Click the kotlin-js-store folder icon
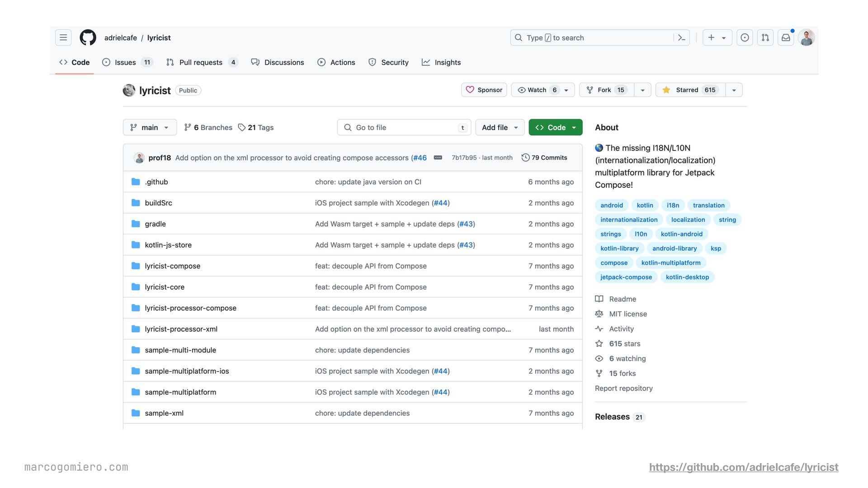868x488 pixels. (136, 245)
